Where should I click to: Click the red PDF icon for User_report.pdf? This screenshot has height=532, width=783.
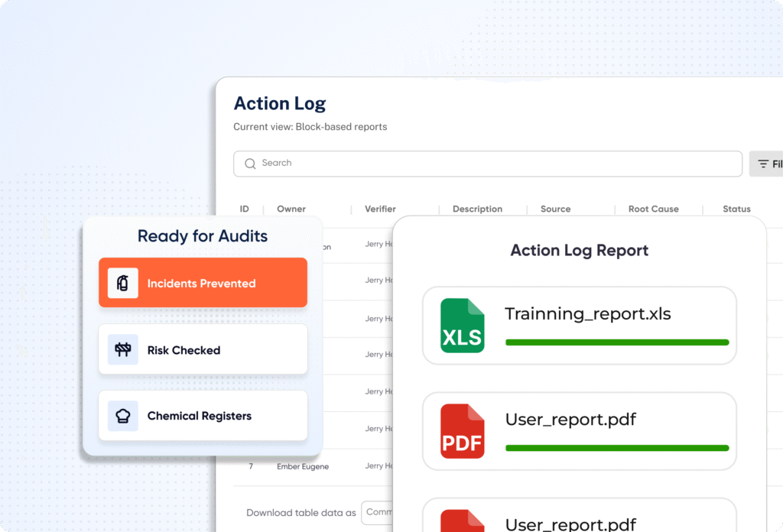462,431
